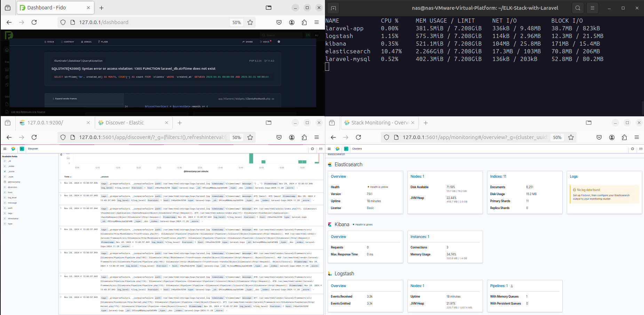Bookmark the 127.0.0.1/dashboard page
Screen dimensions: 644x315
(250, 22)
